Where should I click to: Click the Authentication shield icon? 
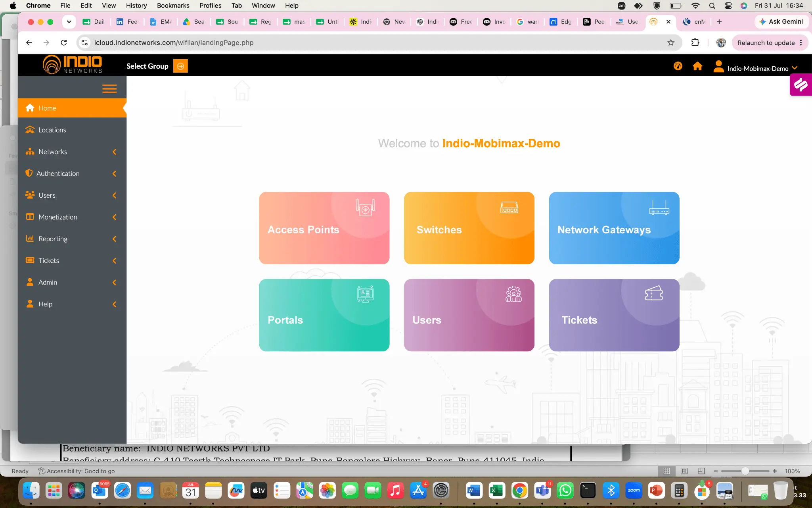(x=29, y=173)
